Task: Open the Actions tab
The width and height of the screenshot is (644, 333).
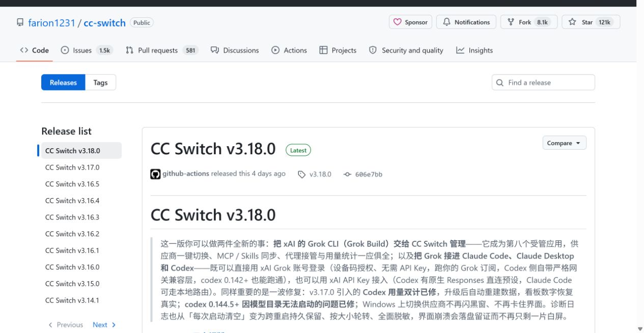Action: 289,50
